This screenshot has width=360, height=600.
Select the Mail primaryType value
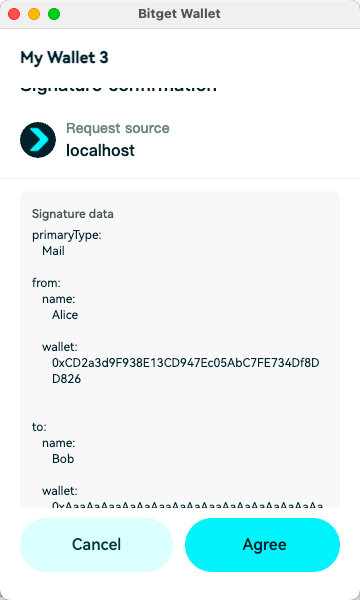(53, 251)
